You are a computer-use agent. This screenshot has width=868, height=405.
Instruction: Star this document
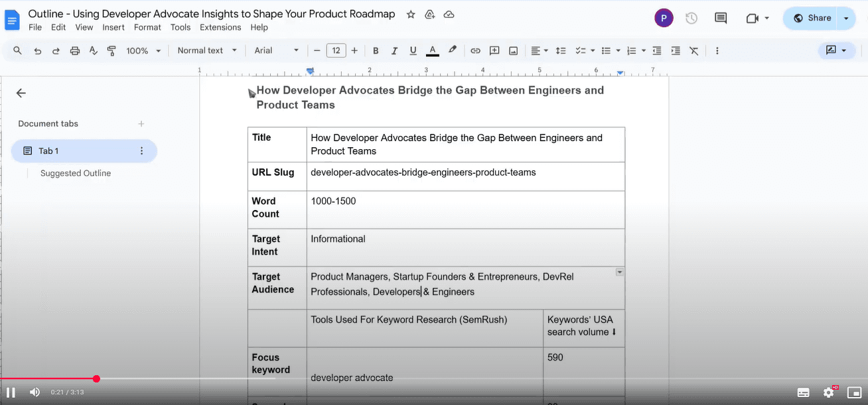point(411,14)
